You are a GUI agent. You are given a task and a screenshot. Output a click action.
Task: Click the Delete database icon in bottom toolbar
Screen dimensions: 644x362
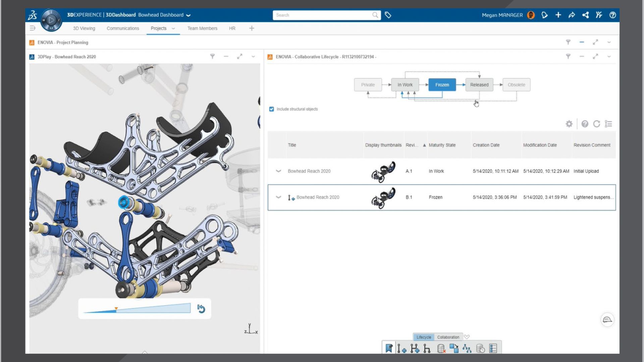coord(441,349)
